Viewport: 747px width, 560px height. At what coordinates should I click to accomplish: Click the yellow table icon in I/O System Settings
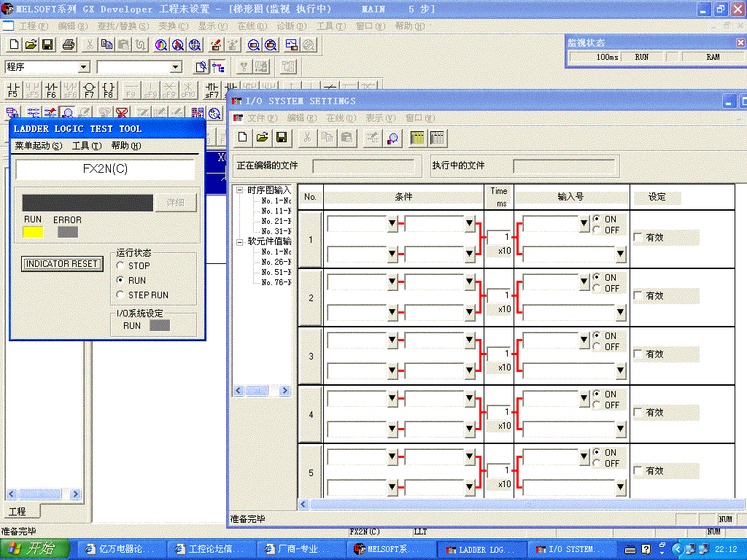[417, 138]
